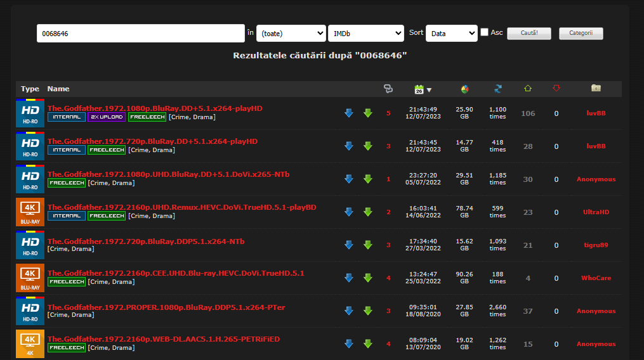Sort by the calendar date column icon
The image size is (644, 360).
tap(419, 89)
